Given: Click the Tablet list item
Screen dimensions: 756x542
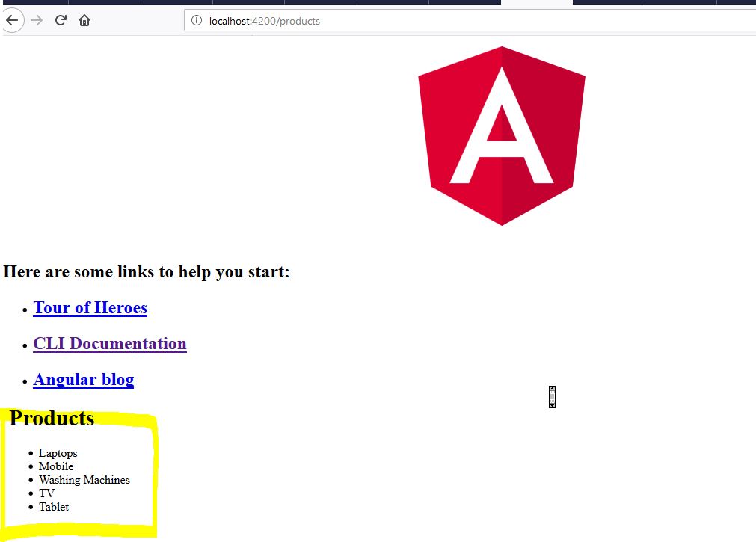Looking at the screenshot, I should 54,507.
